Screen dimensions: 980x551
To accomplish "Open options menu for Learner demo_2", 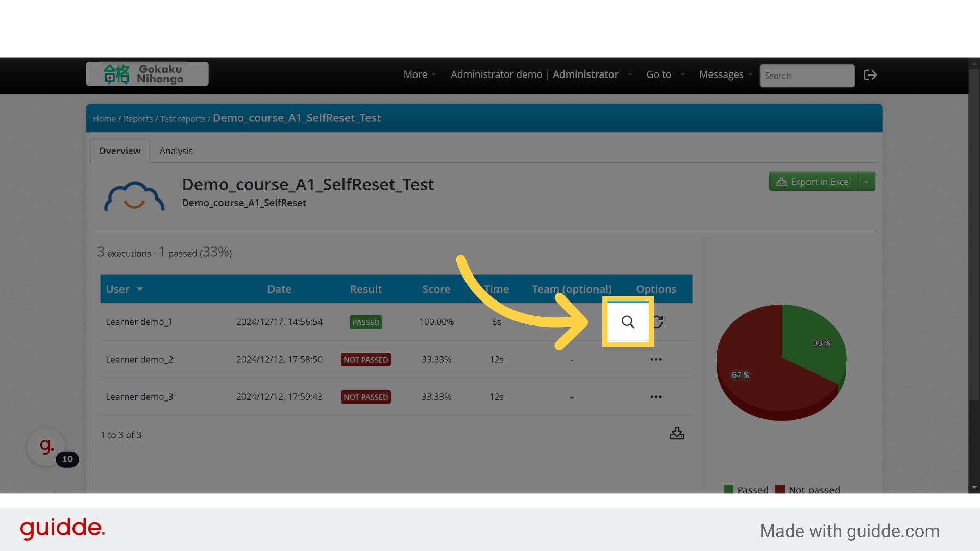I will click(656, 360).
